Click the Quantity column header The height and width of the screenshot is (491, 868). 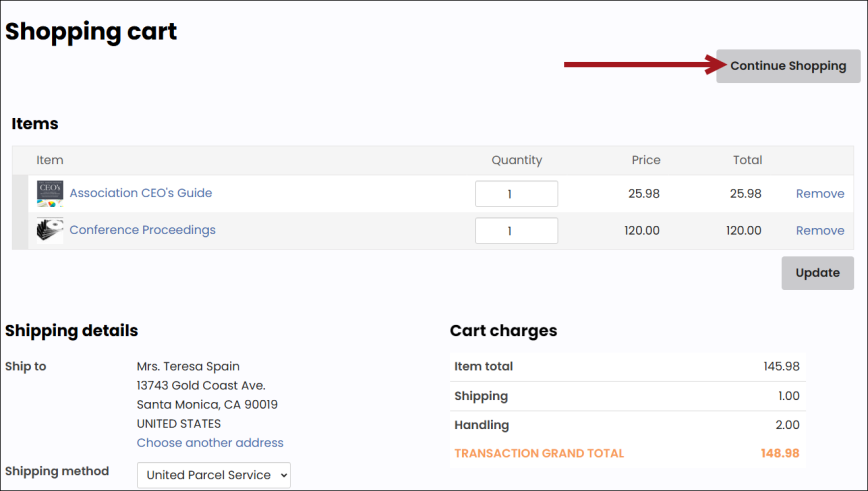tap(516, 160)
